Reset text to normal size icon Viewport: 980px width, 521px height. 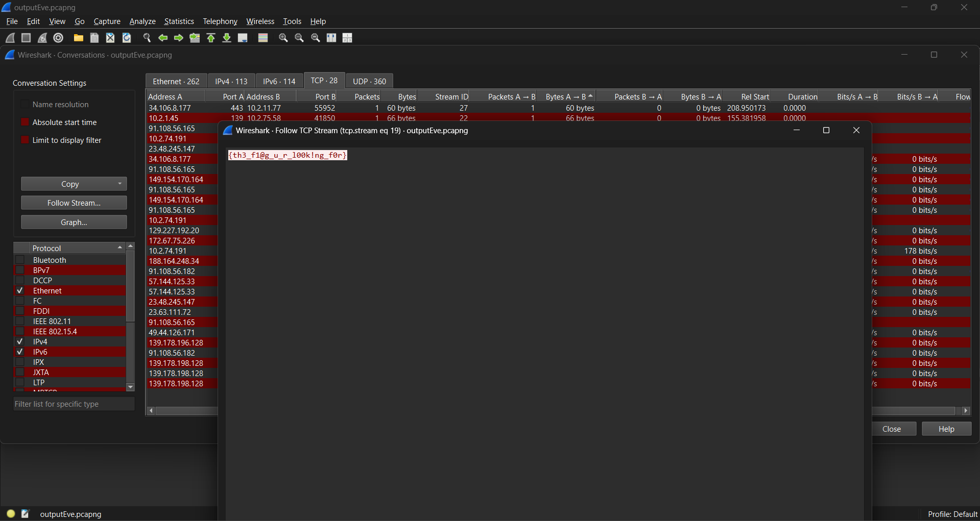tap(316, 38)
